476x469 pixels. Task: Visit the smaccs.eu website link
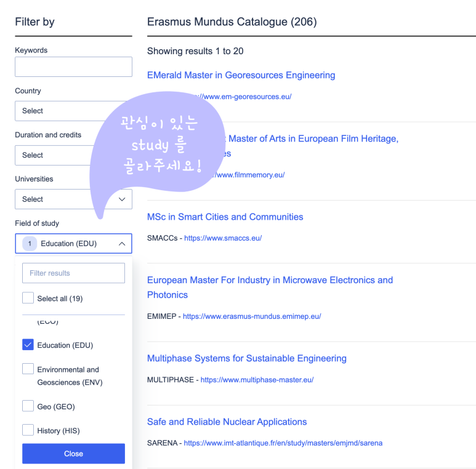coord(223,238)
